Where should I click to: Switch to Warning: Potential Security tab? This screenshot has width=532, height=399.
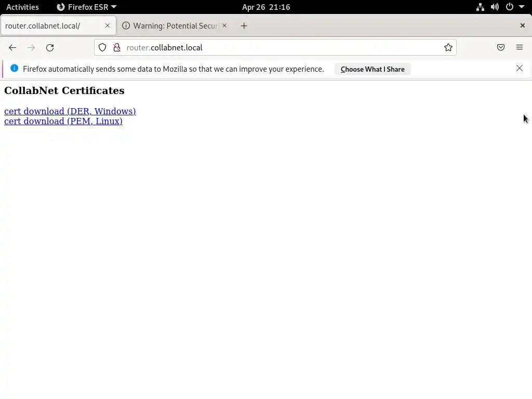(175, 26)
